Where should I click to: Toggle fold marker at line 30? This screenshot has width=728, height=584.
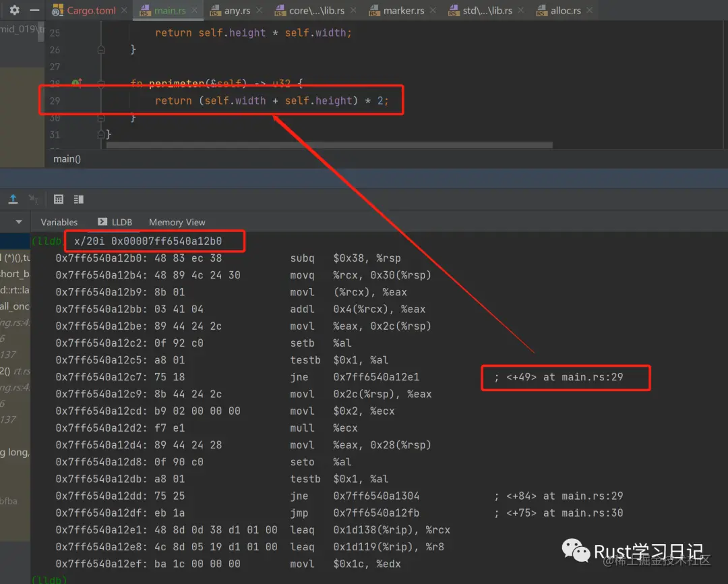pyautogui.click(x=100, y=118)
